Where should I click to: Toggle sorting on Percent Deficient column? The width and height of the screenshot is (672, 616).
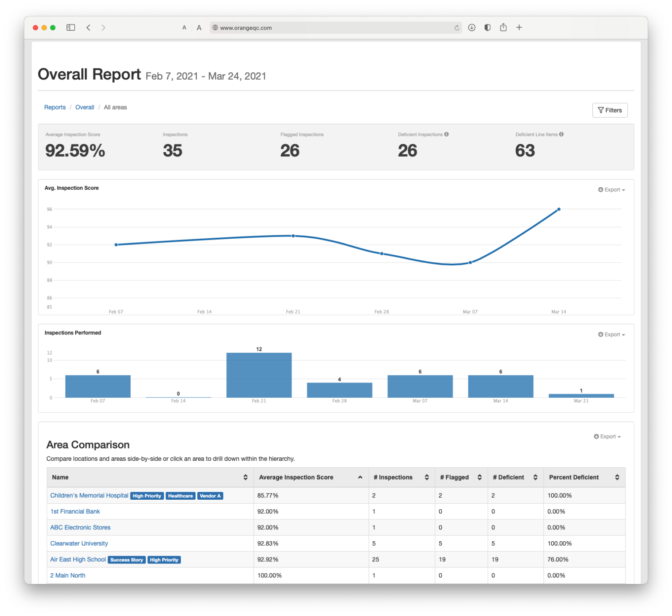tap(617, 477)
